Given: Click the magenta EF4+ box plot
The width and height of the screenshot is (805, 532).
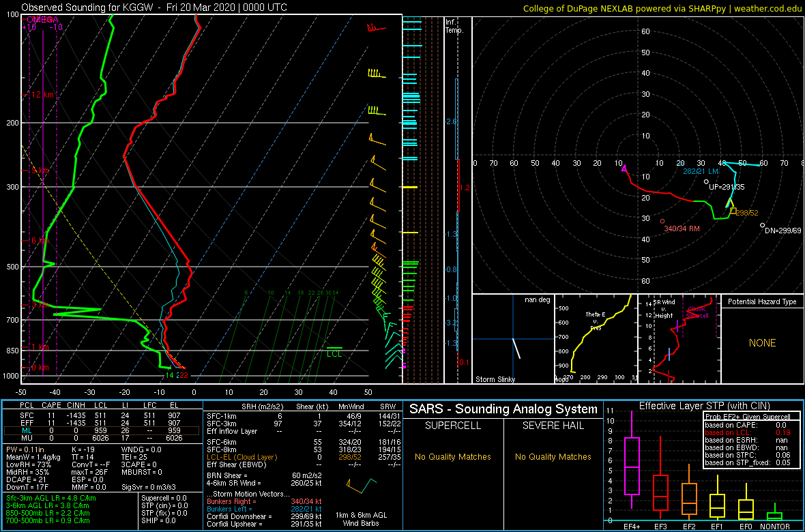Looking at the screenshot, I should [631, 460].
